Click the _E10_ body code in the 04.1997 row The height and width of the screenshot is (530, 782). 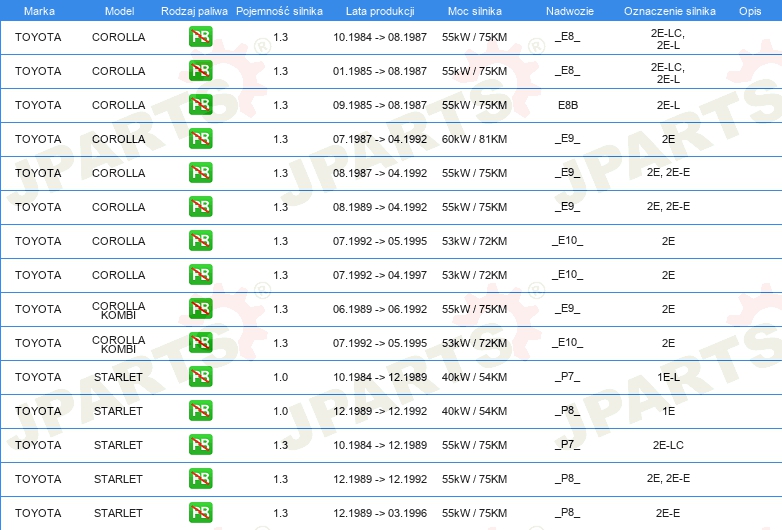click(568, 275)
